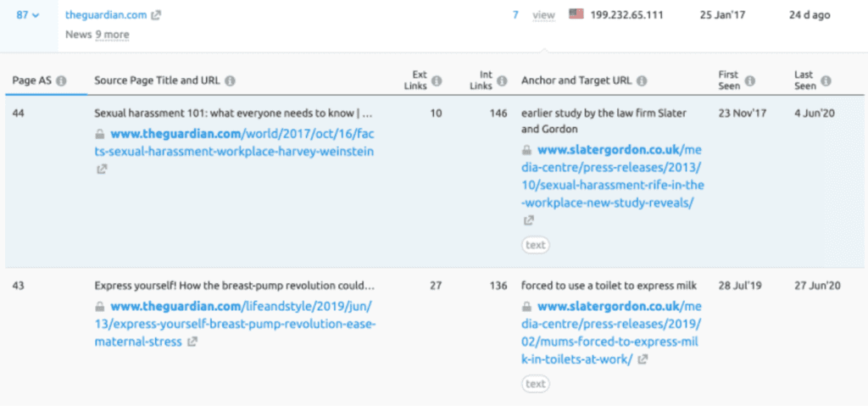
Task: Select '24 d ago' last seen value
Action: point(810,15)
